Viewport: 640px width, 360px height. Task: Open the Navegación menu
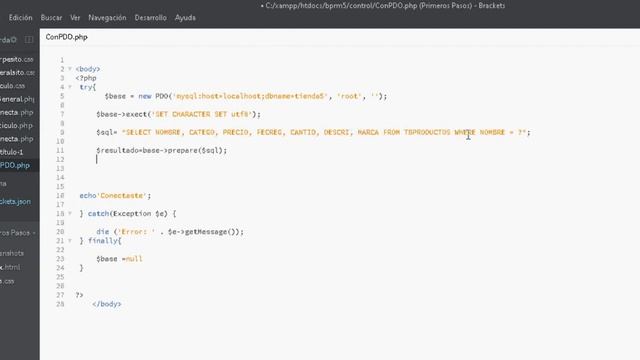pyautogui.click(x=107, y=18)
